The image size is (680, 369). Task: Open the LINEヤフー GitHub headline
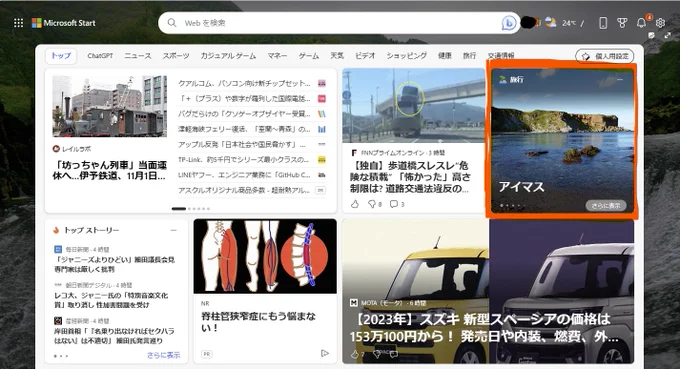click(244, 175)
